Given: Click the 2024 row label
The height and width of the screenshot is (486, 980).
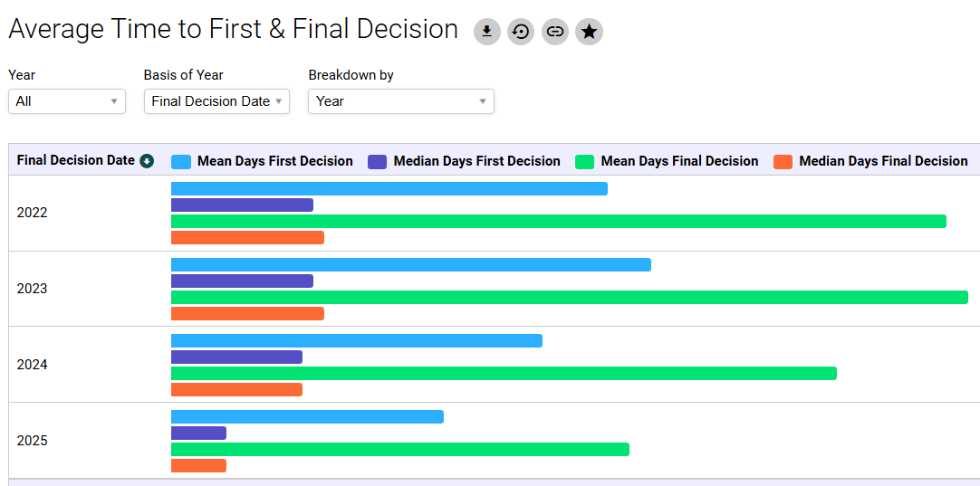Looking at the screenshot, I should (32, 365).
